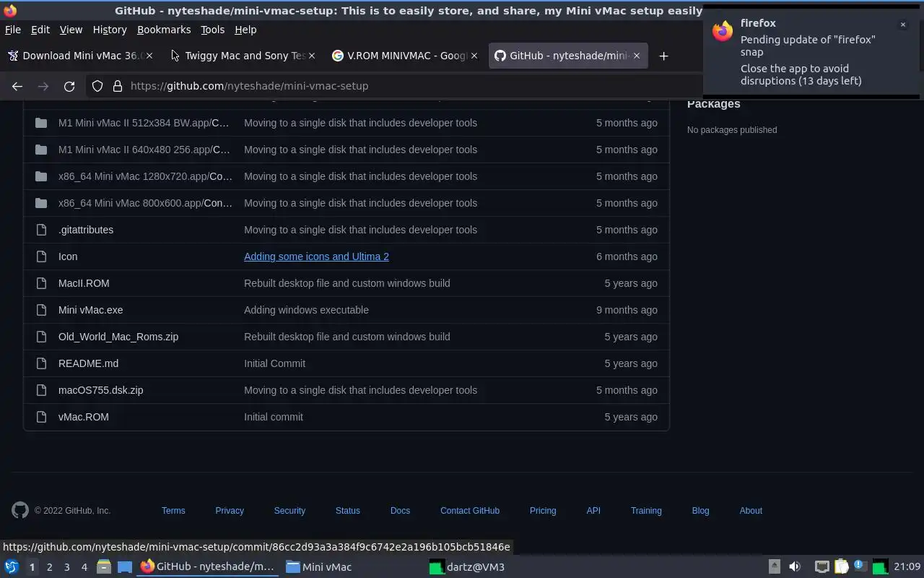This screenshot has width=924, height=578.
Task: Click file icon next to vMac.ROM
Action: tap(41, 417)
